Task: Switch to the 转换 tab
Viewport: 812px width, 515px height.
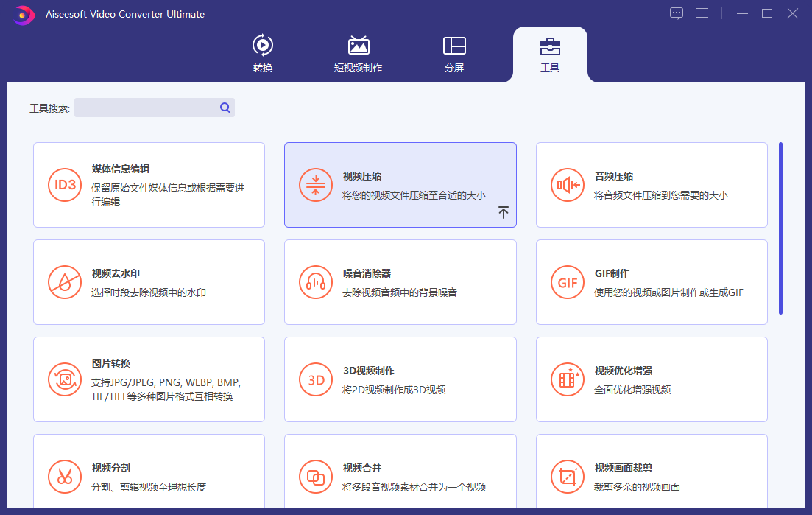Action: [263, 54]
